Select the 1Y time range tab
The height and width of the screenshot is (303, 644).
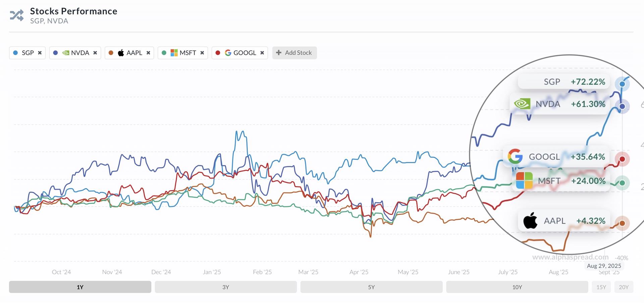point(80,287)
